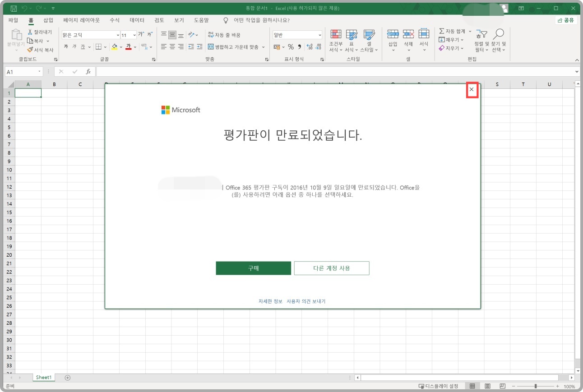The height and width of the screenshot is (392, 583).
Task: Click Sort & Filter (정렬 및 필터)
Action: 481,41
